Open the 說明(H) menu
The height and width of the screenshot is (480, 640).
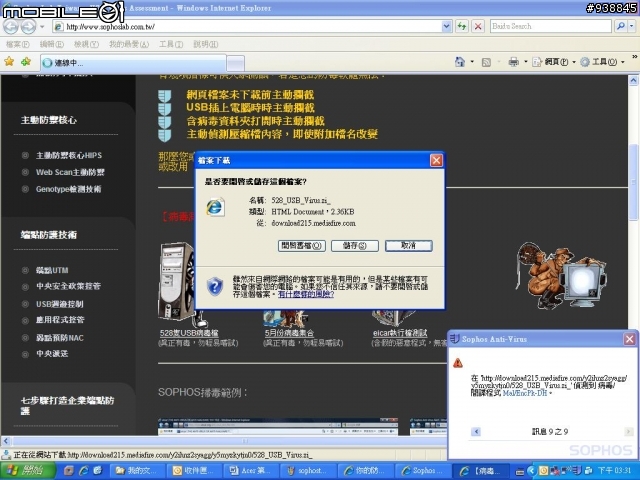click(x=205, y=44)
